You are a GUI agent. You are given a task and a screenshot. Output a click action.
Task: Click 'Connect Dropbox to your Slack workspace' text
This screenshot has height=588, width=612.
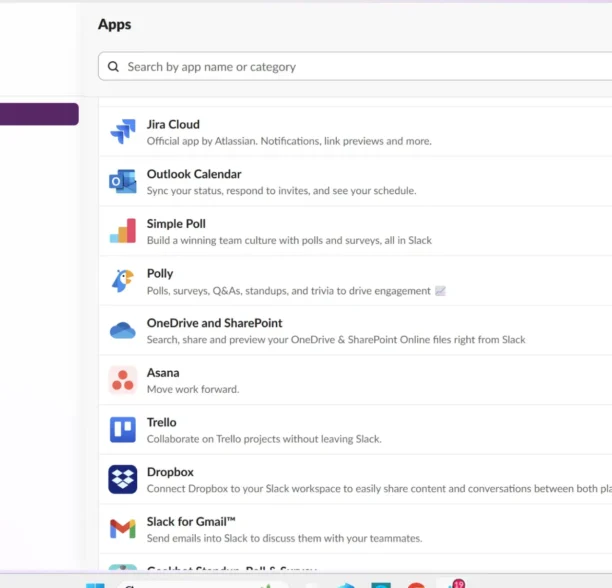click(x=379, y=489)
